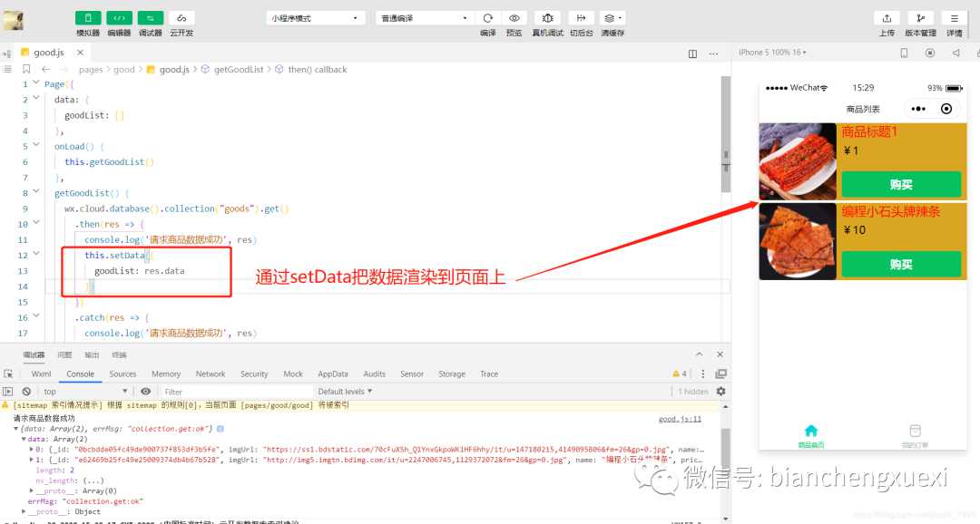Toggle the debugger panel button
This screenshot has height=524, width=980.
151,18
